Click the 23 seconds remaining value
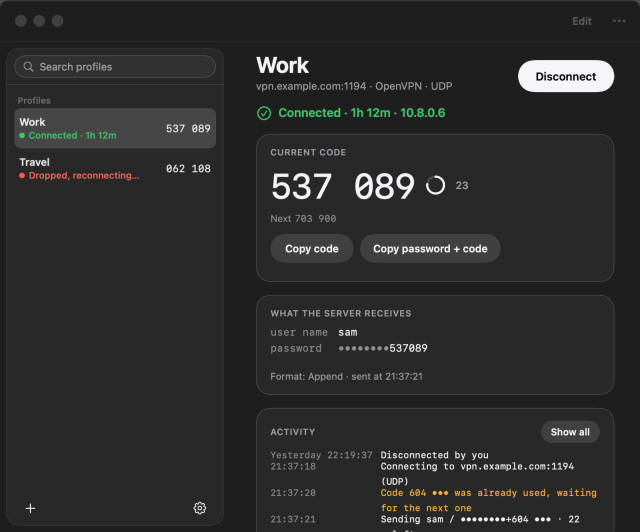The image size is (640, 532). [x=462, y=186]
